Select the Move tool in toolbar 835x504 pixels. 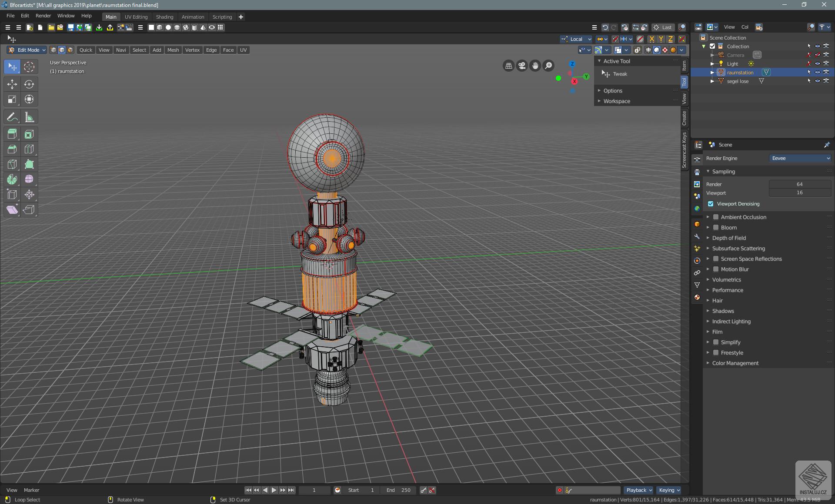click(12, 84)
